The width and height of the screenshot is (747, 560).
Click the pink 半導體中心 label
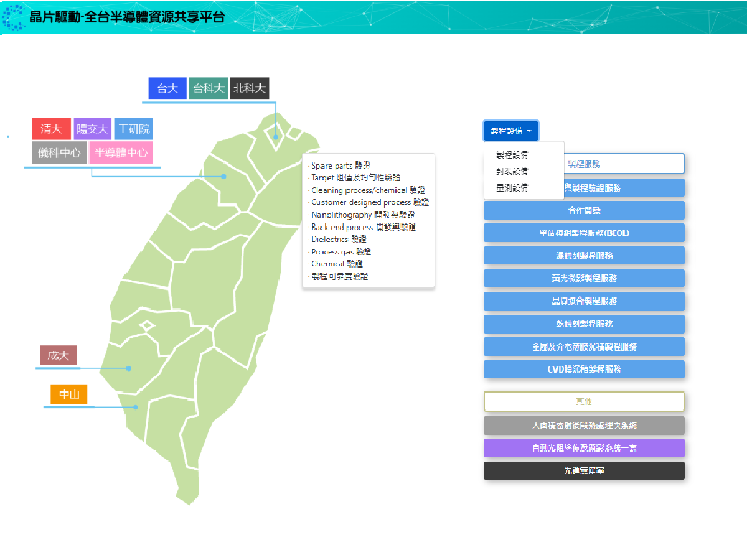click(121, 152)
